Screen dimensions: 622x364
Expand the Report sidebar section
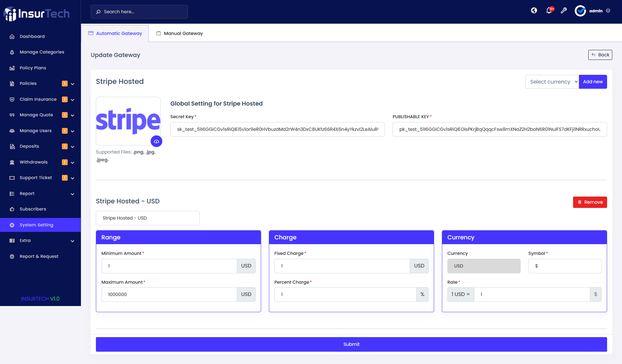coord(73,194)
